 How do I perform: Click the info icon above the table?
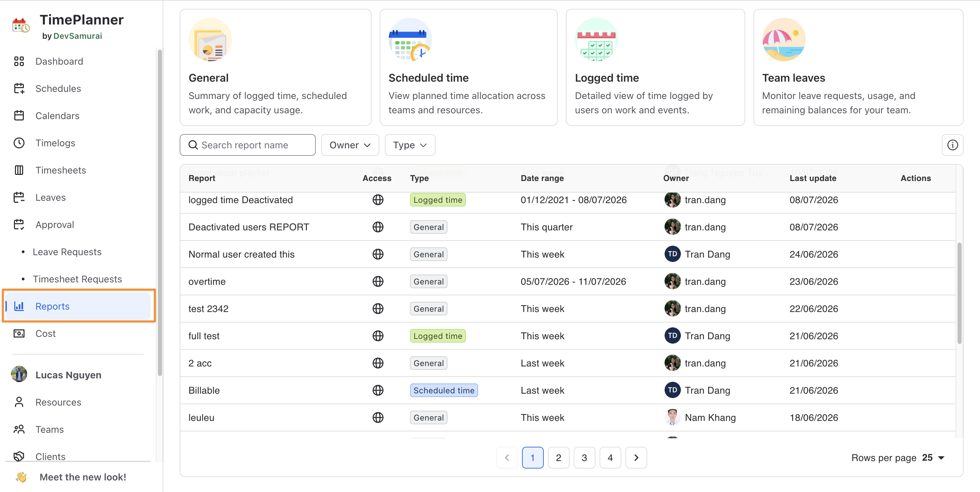tap(952, 145)
